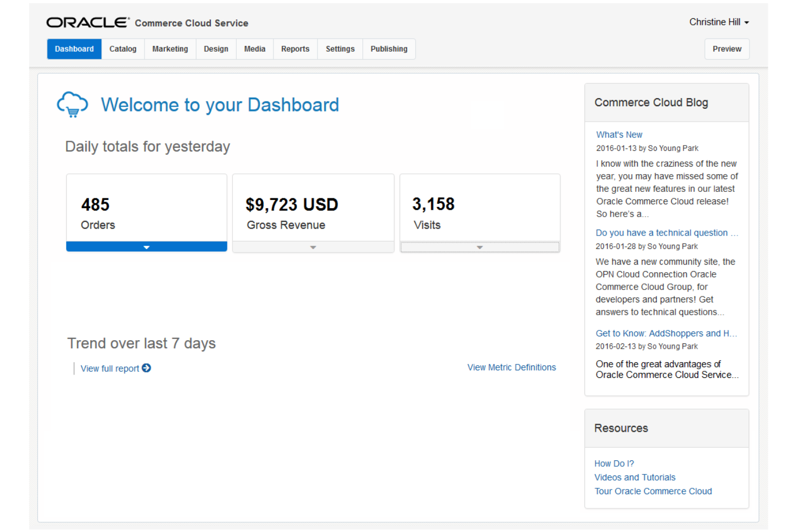This screenshot has height=532, width=798.
Task: Switch to the Dashboard tab
Action: click(x=74, y=49)
